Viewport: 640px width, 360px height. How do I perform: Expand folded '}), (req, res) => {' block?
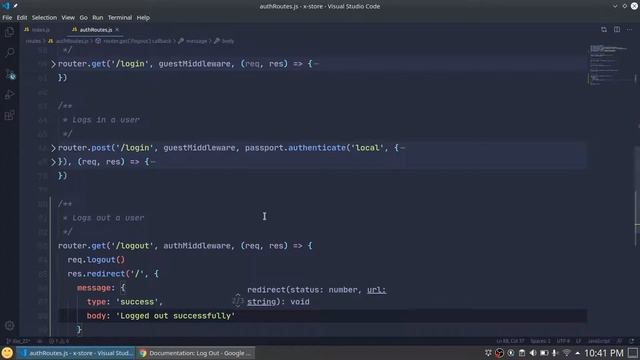point(53,162)
